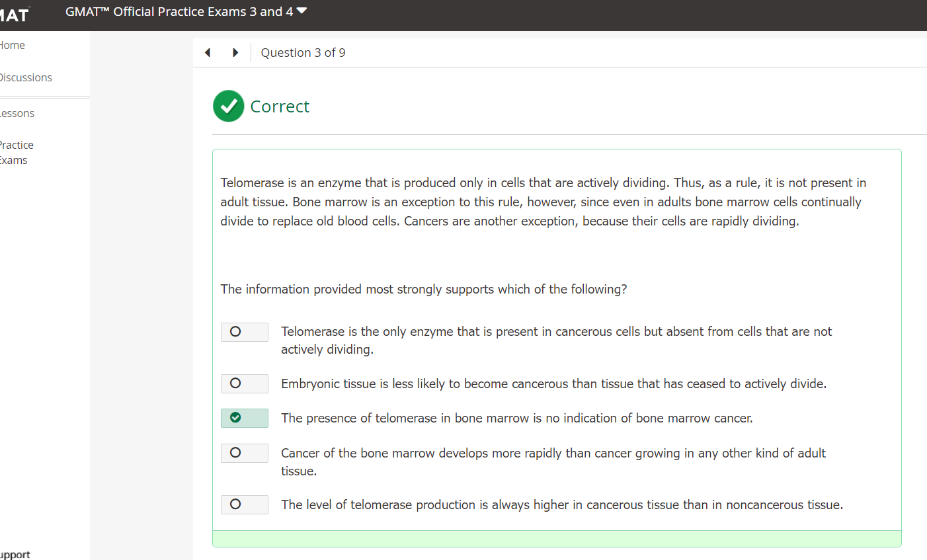The image size is (927, 560).
Task: Click the 'Question 3 of 9' label
Action: coord(303,52)
